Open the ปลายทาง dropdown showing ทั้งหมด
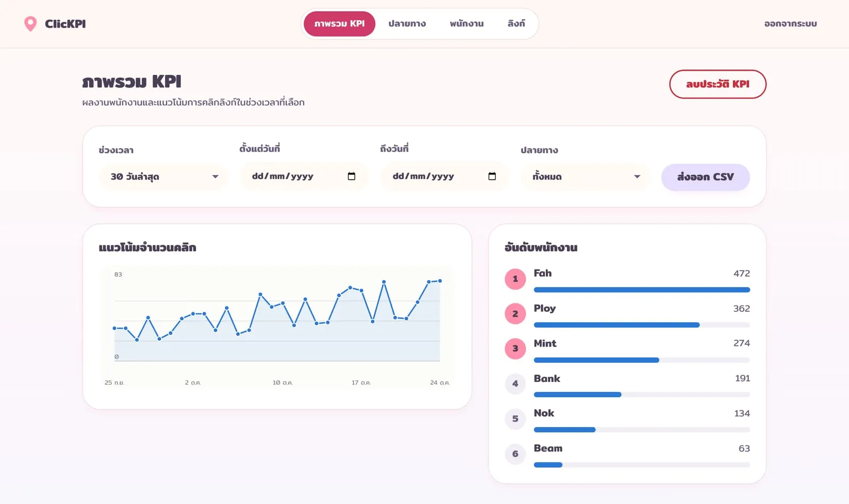 click(585, 177)
